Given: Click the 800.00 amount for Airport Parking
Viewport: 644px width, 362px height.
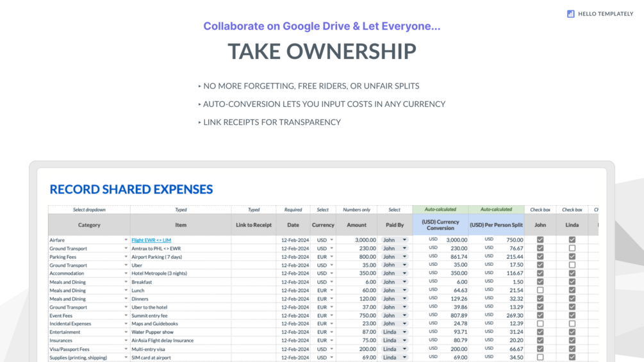Looking at the screenshot, I should [x=356, y=257].
